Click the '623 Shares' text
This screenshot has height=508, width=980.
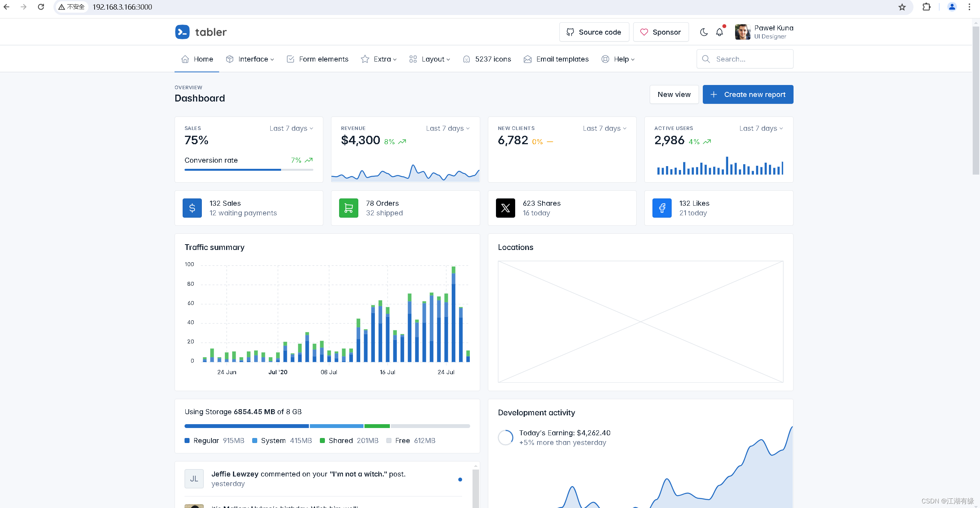click(542, 203)
